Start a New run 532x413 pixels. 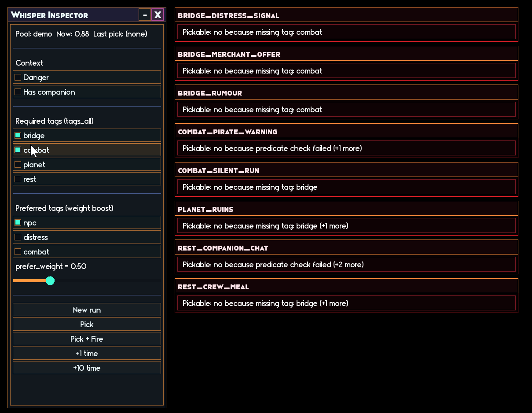click(87, 310)
